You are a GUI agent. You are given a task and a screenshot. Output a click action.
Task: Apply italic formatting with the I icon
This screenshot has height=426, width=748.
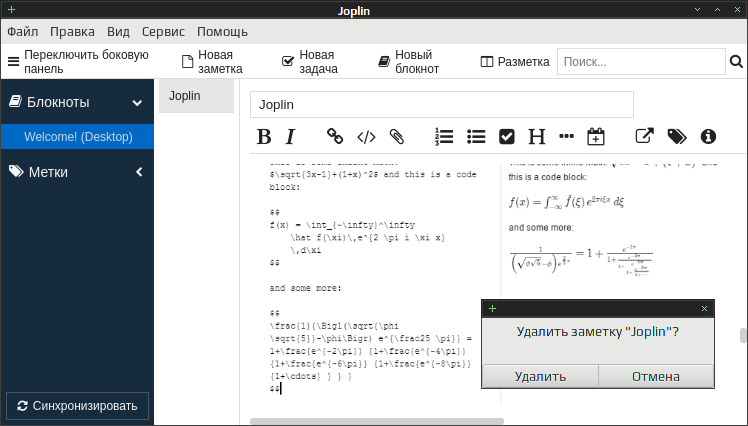pyautogui.click(x=290, y=137)
